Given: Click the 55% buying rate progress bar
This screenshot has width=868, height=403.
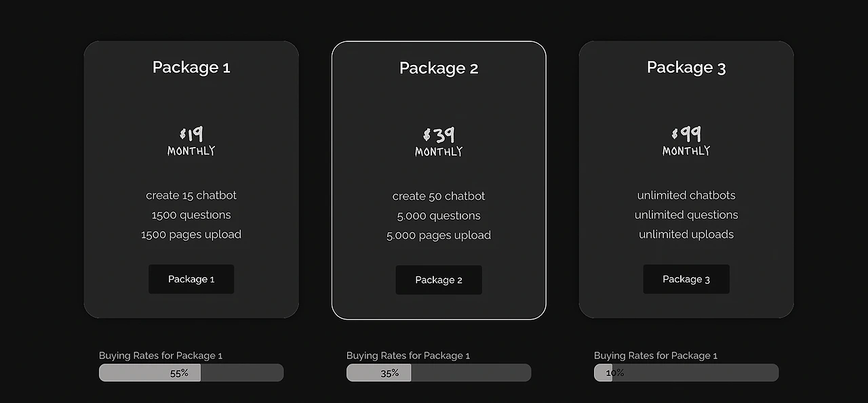Looking at the screenshot, I should tap(191, 373).
